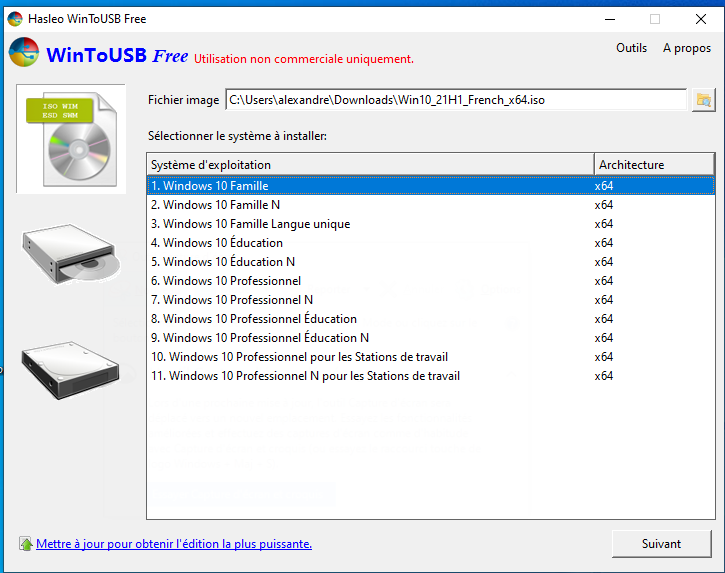This screenshot has height=573, width=725.
Task: Open the upgrade to most powerful edition link
Action: point(174,544)
